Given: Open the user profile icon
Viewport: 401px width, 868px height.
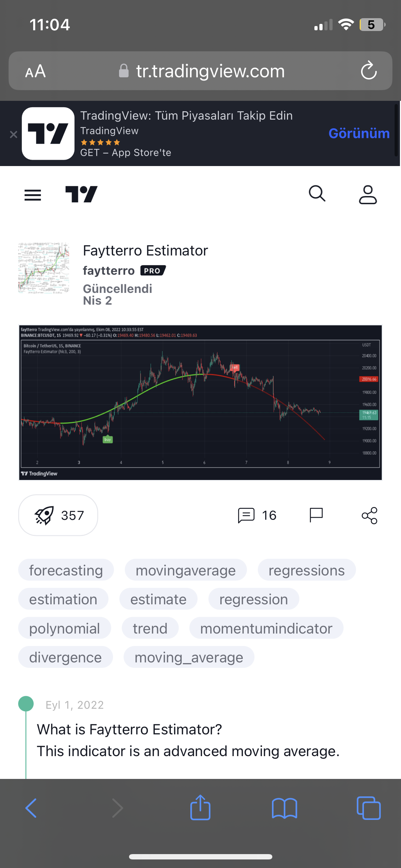Looking at the screenshot, I should (x=367, y=195).
